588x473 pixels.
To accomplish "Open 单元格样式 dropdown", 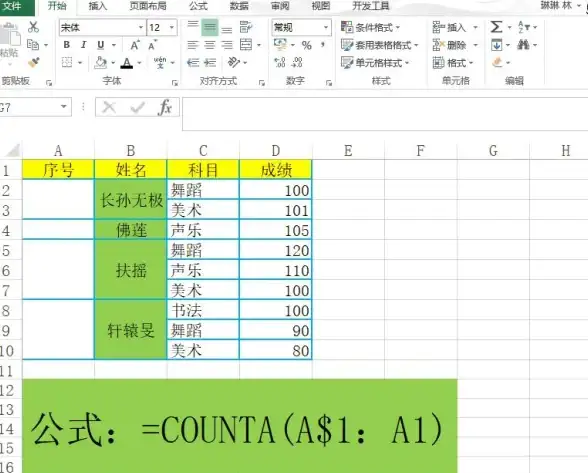I will (375, 62).
